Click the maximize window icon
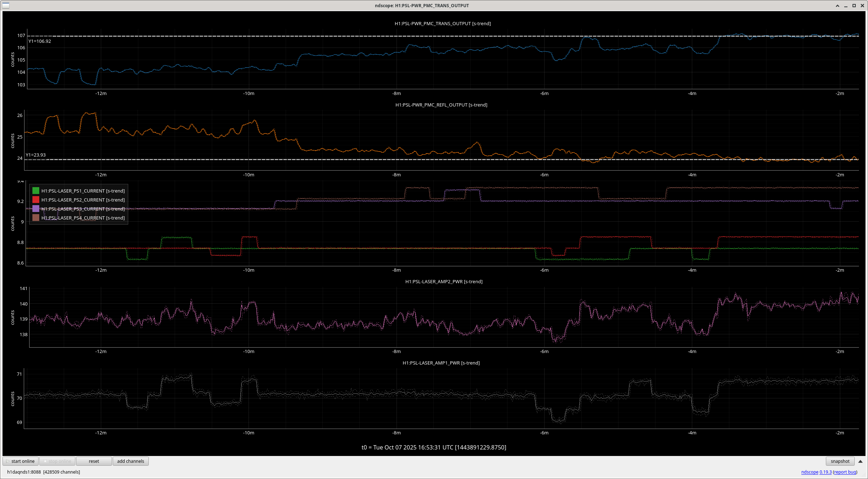Screen dimensions: 868x479 pyautogui.click(x=854, y=5)
